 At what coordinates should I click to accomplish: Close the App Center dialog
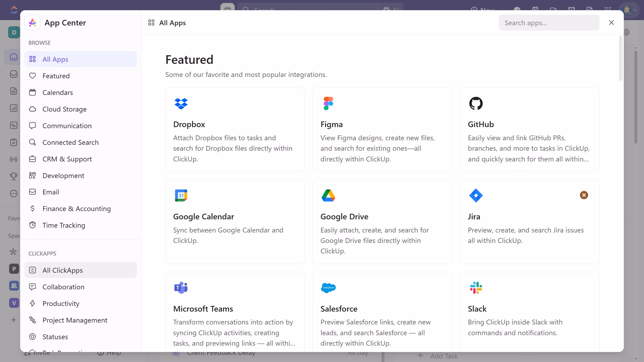point(612,23)
